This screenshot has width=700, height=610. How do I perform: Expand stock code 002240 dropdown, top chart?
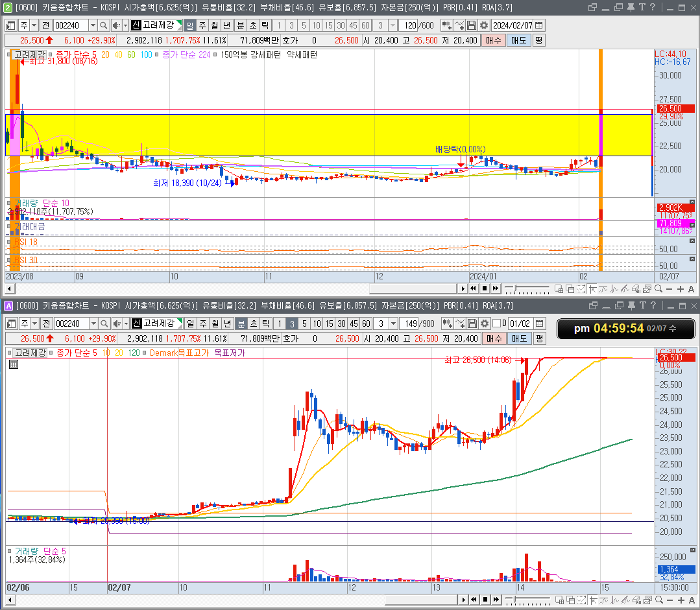click(93, 25)
